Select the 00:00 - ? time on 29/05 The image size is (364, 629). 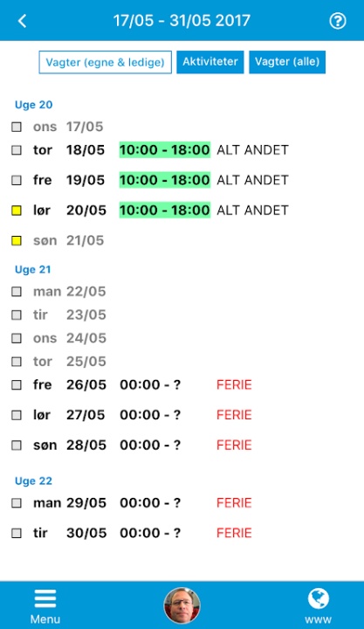150,502
